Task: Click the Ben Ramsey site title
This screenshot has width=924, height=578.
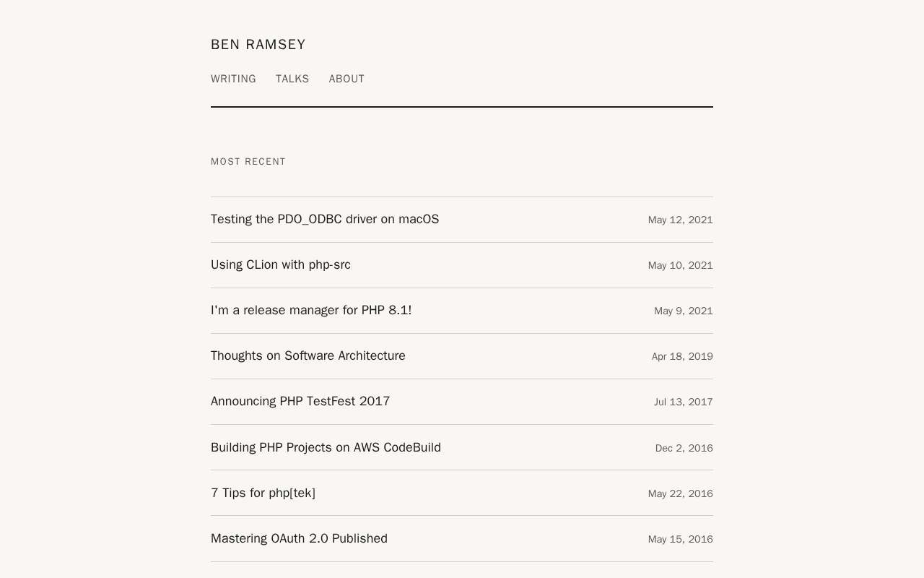Action: (x=258, y=45)
